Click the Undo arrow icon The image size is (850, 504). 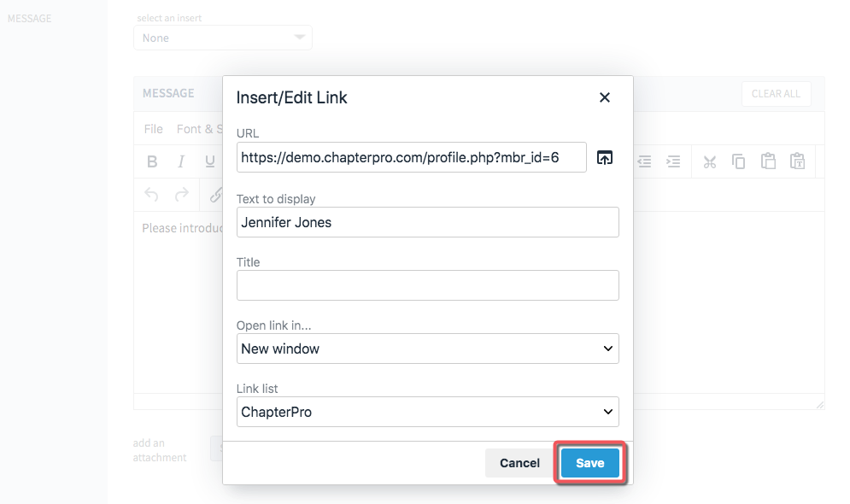152,194
